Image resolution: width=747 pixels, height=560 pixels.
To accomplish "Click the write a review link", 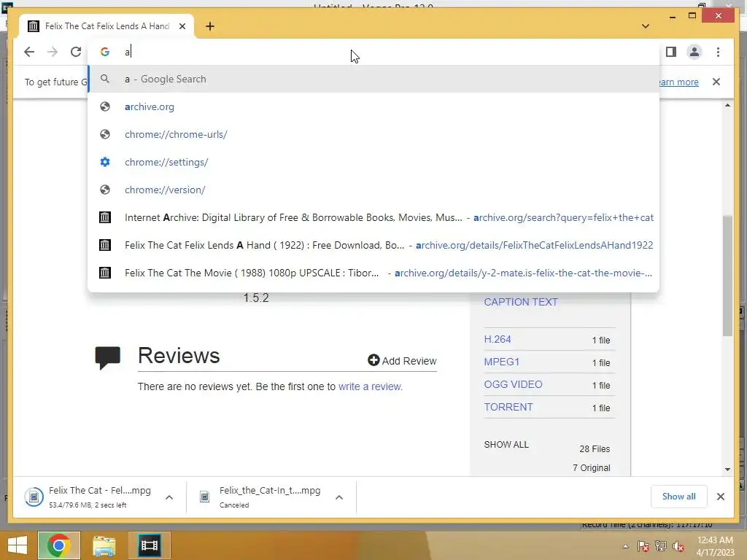I will [x=370, y=386].
